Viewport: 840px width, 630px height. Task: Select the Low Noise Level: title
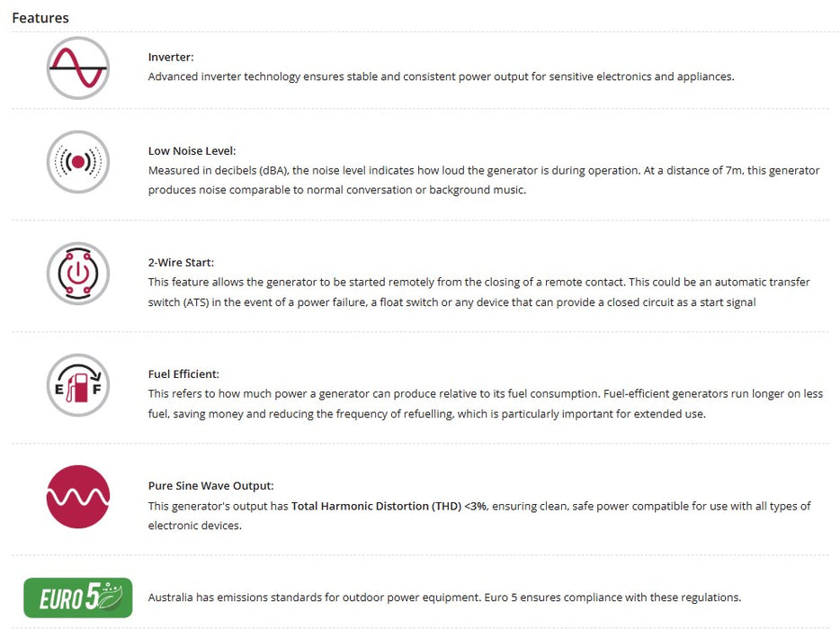tap(192, 150)
